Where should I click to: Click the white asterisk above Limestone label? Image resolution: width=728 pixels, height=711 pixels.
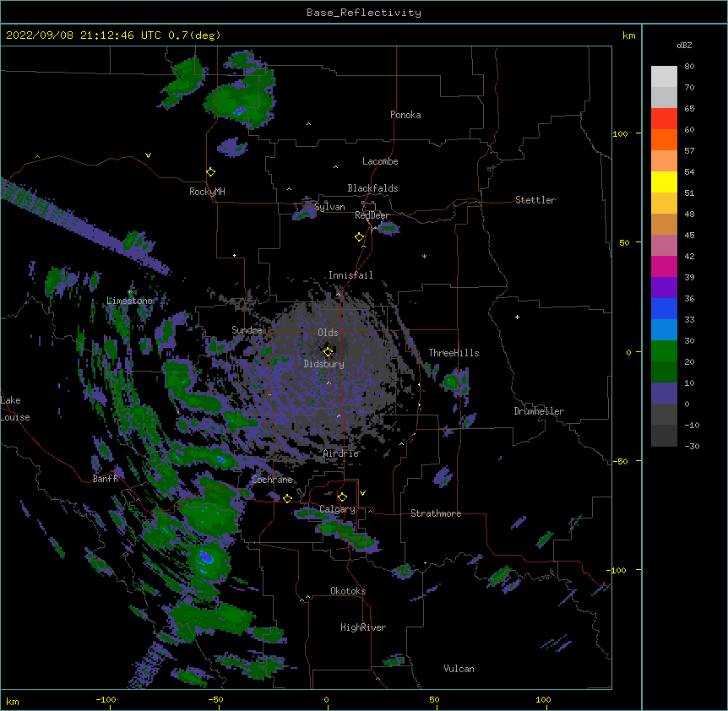pyautogui.click(x=130, y=292)
